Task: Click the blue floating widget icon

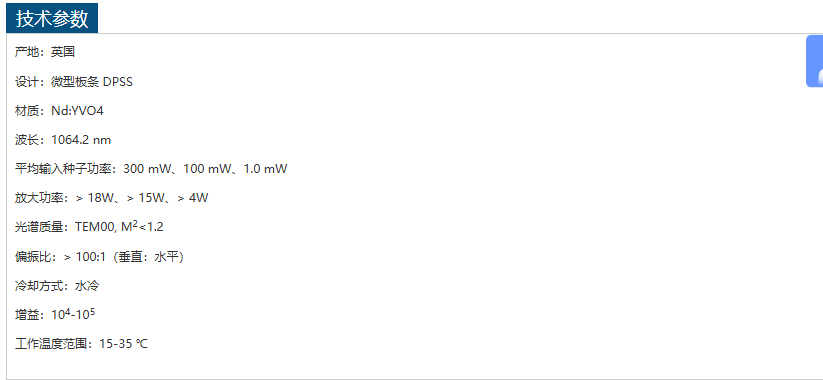Action: 815,61
